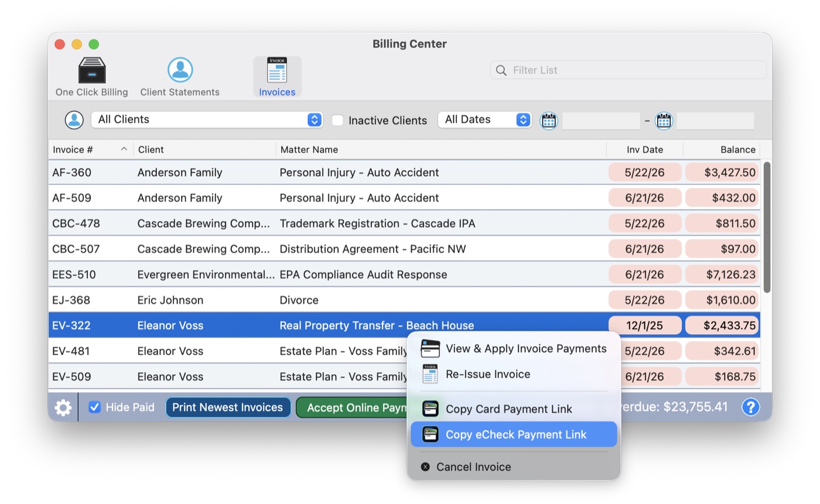Click the $168.75 balance cell
Screen dimensions: 820x504
tap(722, 376)
